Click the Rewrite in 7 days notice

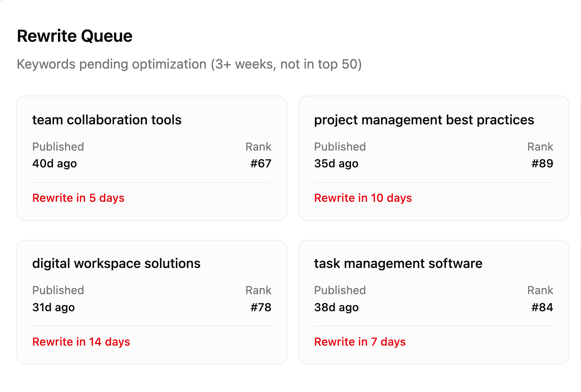pos(360,342)
